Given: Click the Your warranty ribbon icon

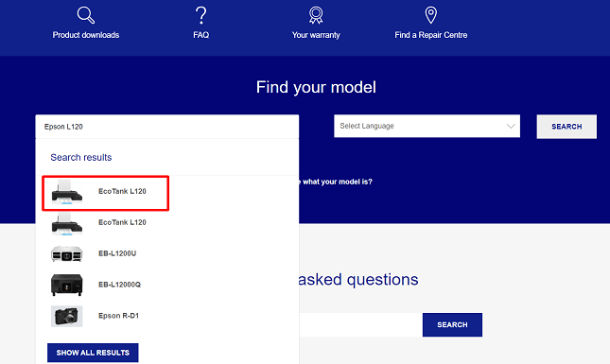Looking at the screenshot, I should 316,15.
